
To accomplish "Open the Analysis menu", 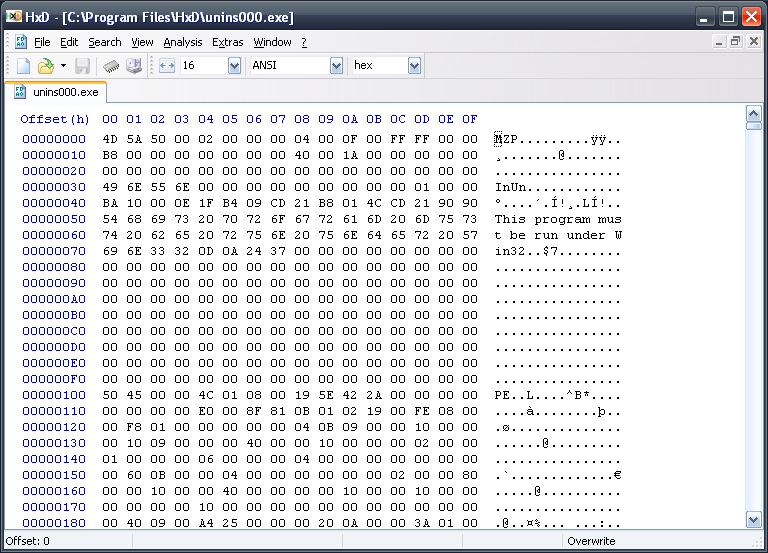I will 183,43.
